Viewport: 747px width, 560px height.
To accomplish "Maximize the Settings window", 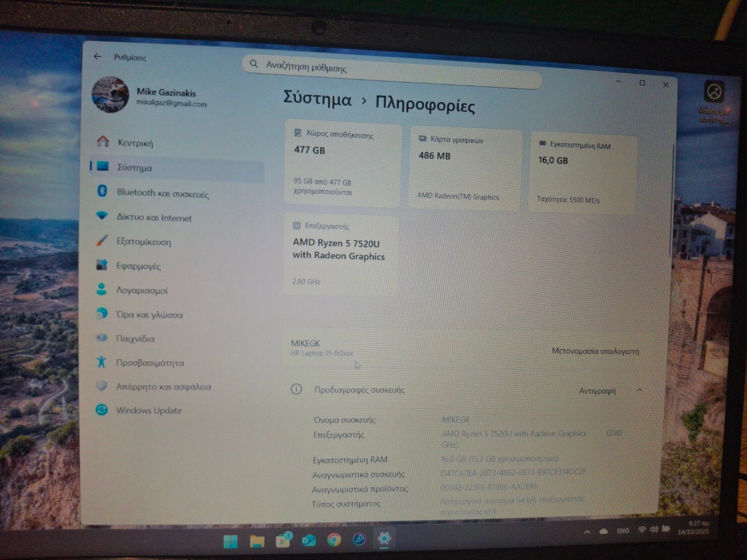I will (x=642, y=83).
